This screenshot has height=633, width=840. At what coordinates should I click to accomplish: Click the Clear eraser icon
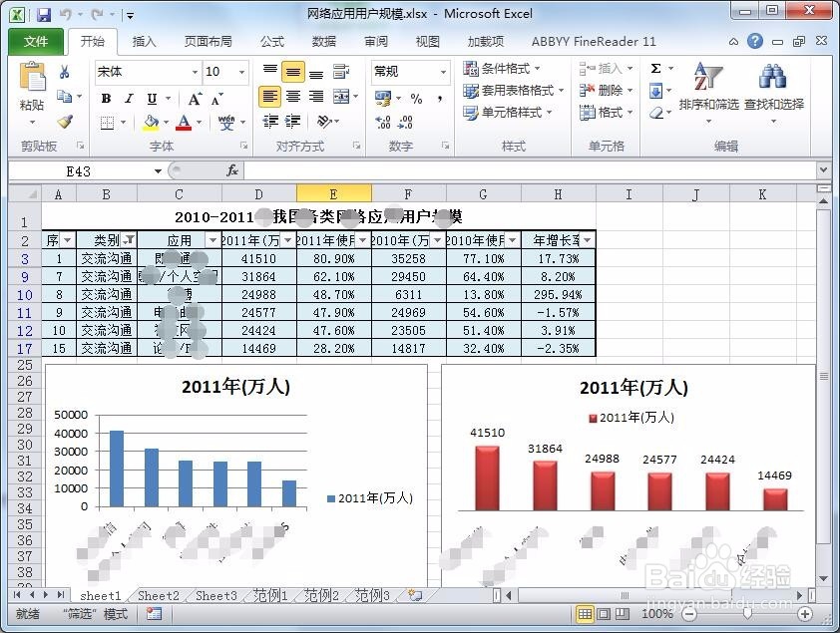point(656,113)
